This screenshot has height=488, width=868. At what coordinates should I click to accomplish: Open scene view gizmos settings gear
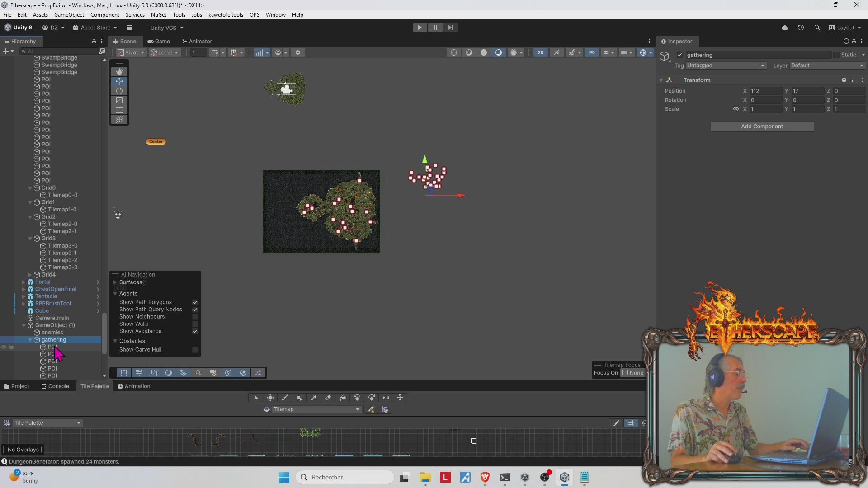coord(298,52)
